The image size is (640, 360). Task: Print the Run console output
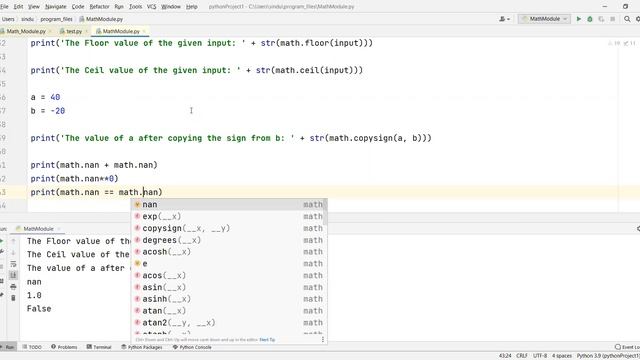[x=13, y=287]
